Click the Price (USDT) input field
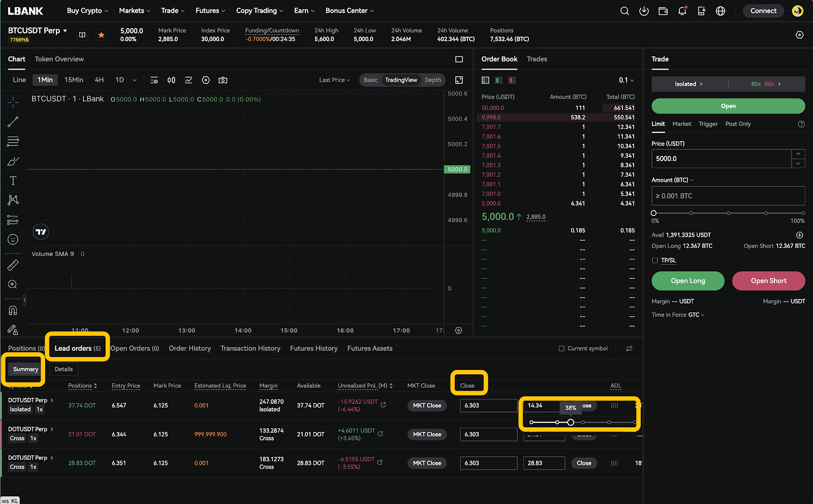 point(721,159)
